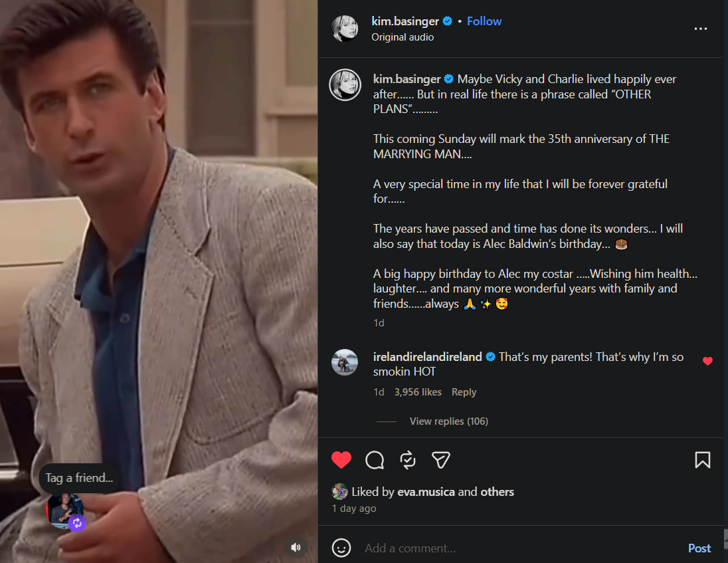Viewport: 728px width, 563px height.
Task: View 3,956 likes on the comment
Action: coord(418,392)
